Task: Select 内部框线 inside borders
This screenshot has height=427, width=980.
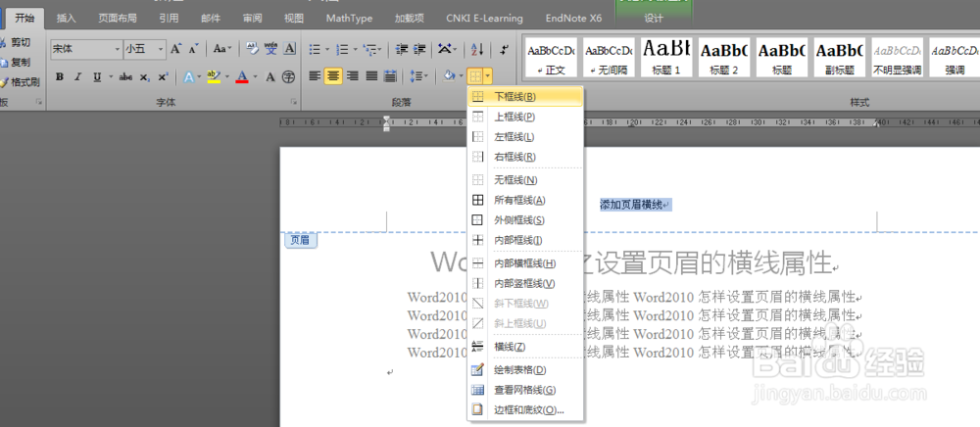Action: click(525, 240)
